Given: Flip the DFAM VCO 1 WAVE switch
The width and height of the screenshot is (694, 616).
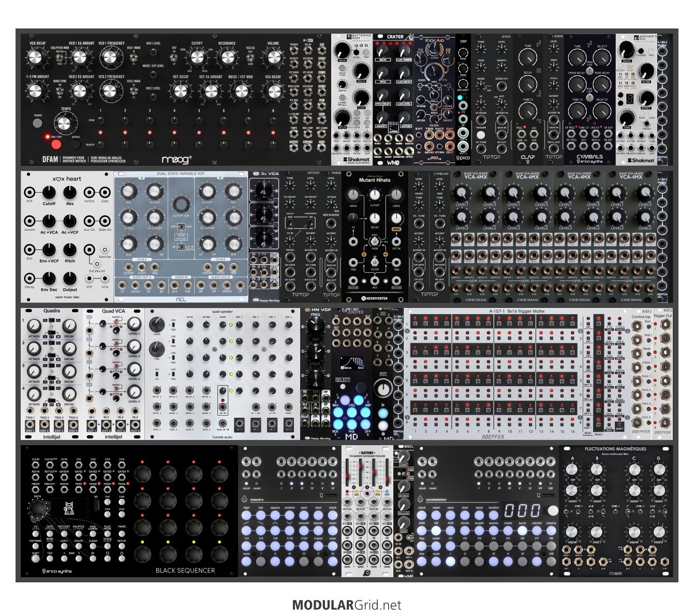Looking at the screenshot, I should [x=134, y=57].
